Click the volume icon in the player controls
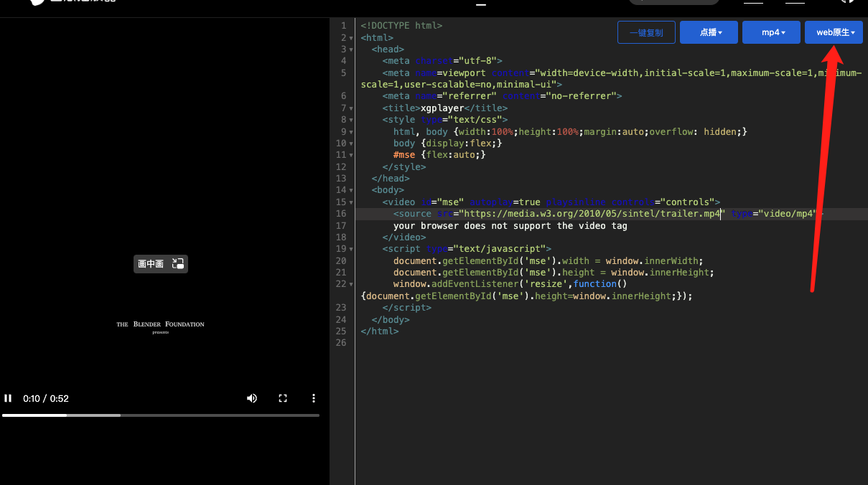 point(252,398)
